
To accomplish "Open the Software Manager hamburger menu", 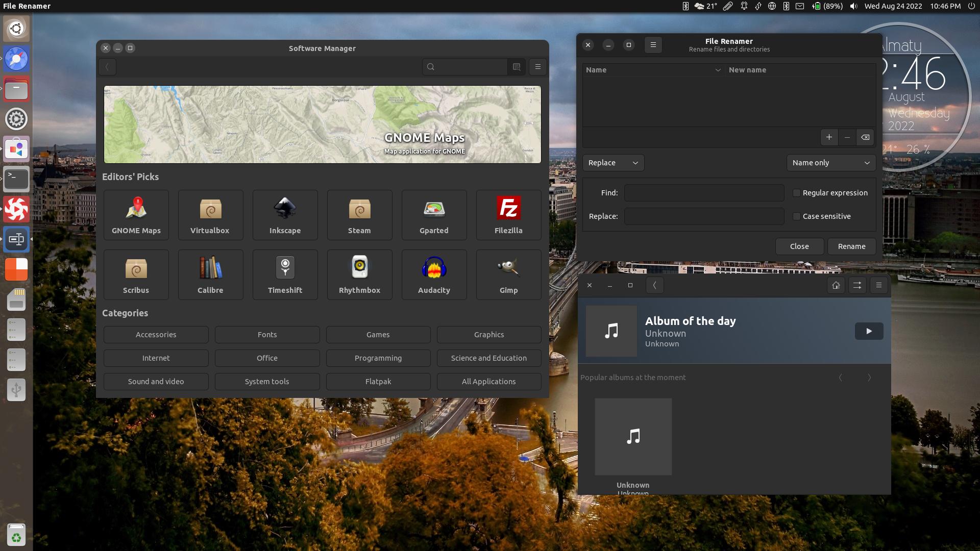I will (x=537, y=67).
